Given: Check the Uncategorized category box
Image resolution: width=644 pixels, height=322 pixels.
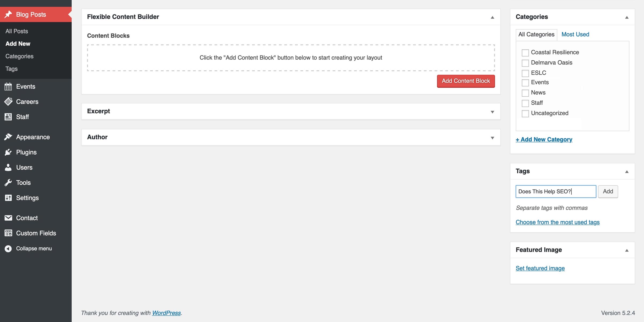Looking at the screenshot, I should coord(525,113).
